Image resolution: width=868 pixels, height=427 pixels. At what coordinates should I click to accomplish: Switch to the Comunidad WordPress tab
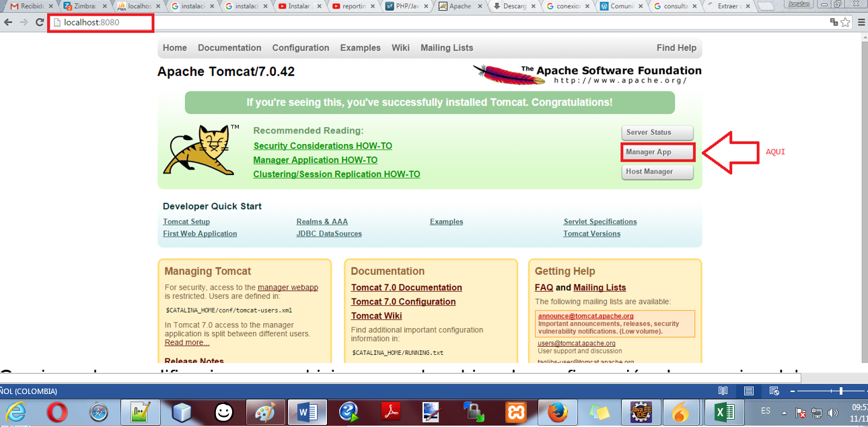pos(622,6)
